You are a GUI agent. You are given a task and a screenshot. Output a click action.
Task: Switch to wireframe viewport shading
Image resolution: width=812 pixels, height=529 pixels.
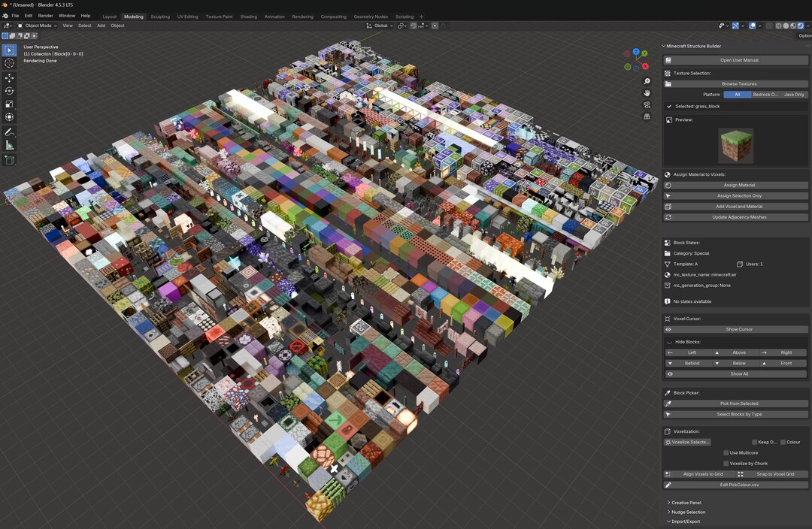(778, 26)
